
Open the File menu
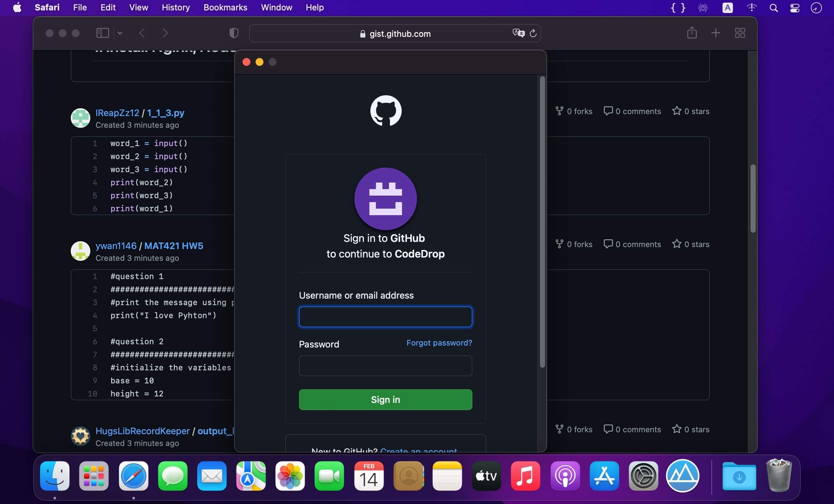click(x=80, y=7)
